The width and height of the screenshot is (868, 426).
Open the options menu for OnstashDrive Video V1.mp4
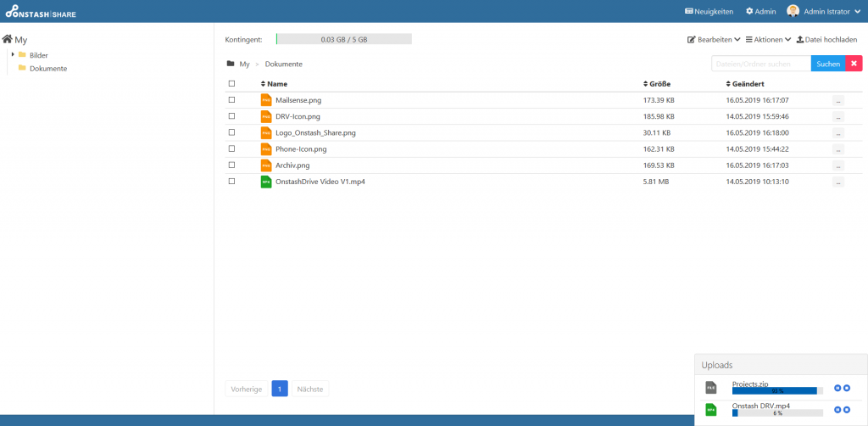click(838, 182)
